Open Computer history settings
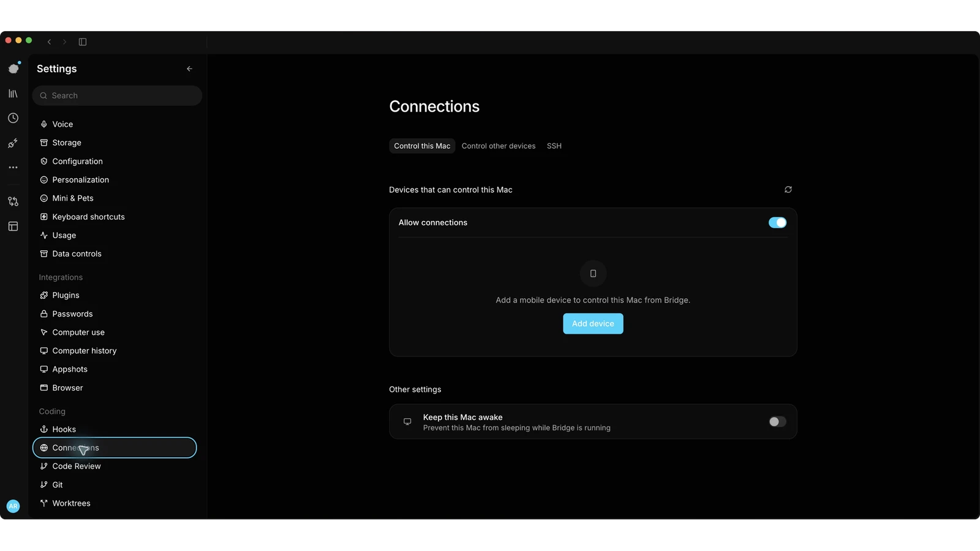This screenshot has width=980, height=551. (x=115, y=351)
